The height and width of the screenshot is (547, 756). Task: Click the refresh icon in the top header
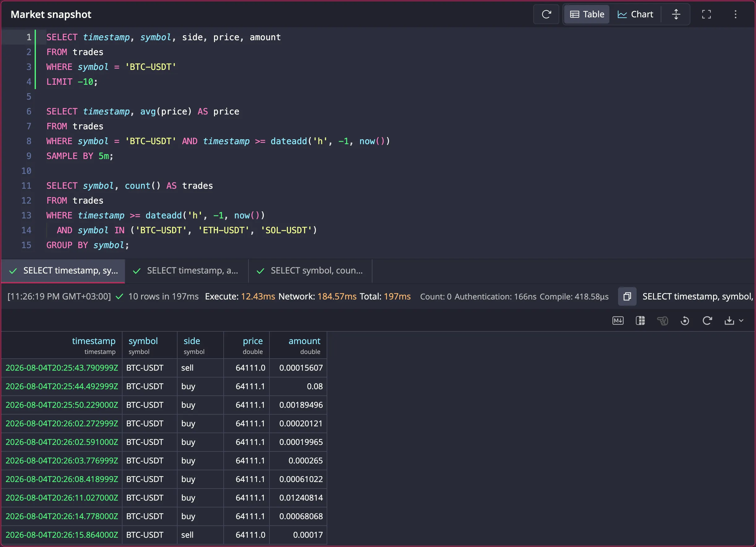pos(546,14)
